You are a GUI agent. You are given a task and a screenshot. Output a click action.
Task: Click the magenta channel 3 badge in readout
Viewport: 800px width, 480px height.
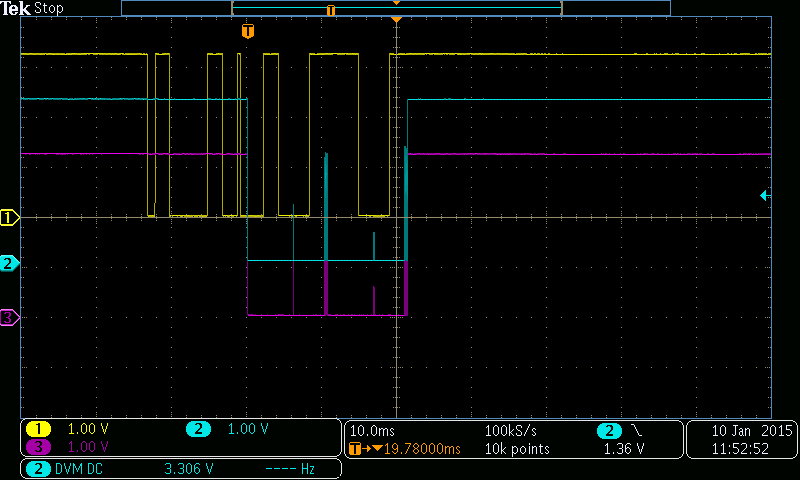click(x=38, y=447)
